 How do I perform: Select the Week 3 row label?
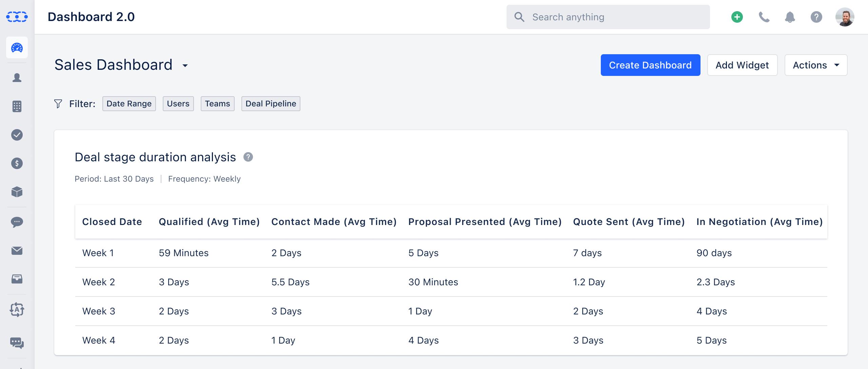tap(99, 311)
